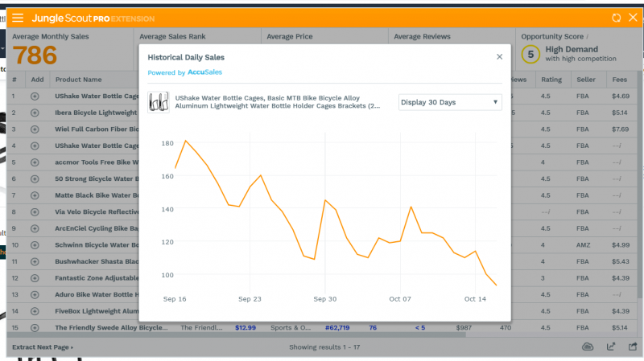Click the #62,719 sales rank link
This screenshot has width=644, height=361.
tap(337, 328)
